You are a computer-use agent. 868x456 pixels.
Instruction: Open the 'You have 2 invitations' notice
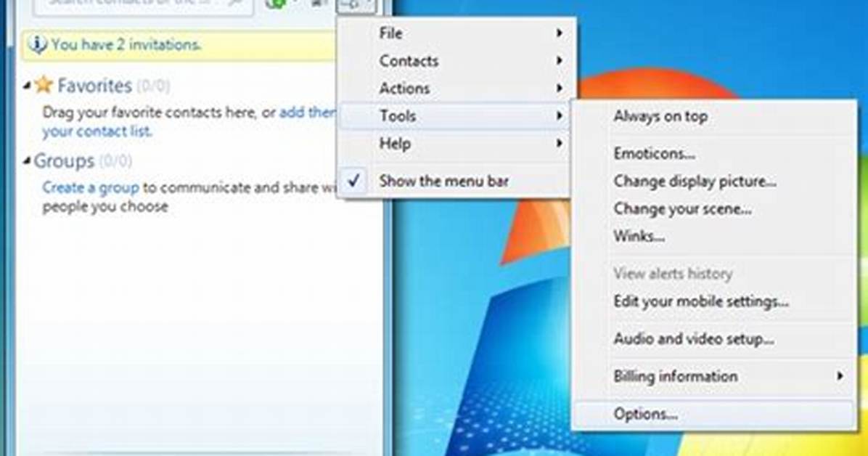[x=179, y=45]
